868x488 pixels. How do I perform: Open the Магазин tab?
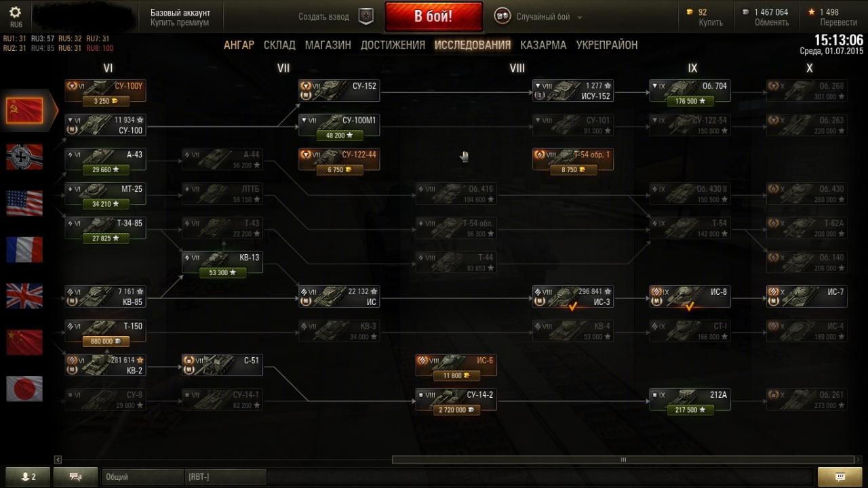click(328, 45)
